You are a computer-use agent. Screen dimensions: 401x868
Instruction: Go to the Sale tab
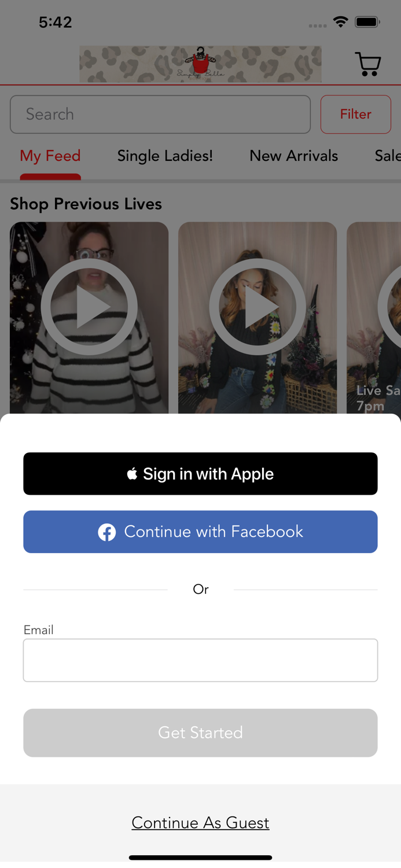(x=388, y=156)
